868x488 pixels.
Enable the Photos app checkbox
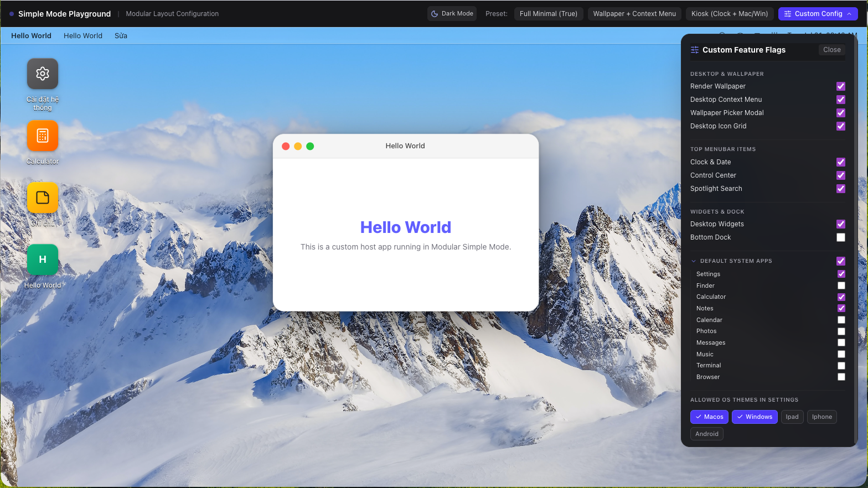click(x=841, y=331)
